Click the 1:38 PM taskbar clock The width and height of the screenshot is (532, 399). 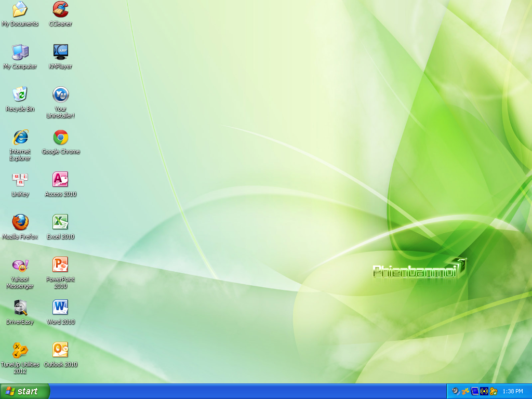coord(513,391)
